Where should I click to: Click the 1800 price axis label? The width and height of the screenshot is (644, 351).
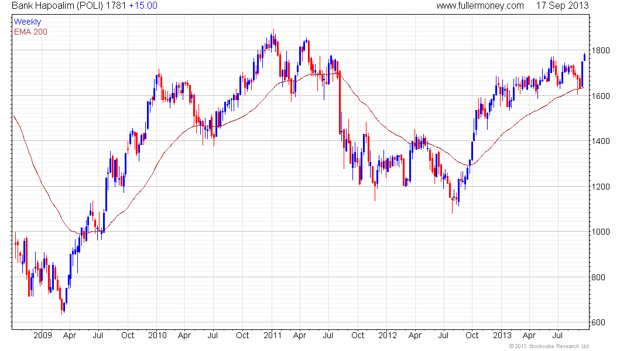[x=601, y=50]
